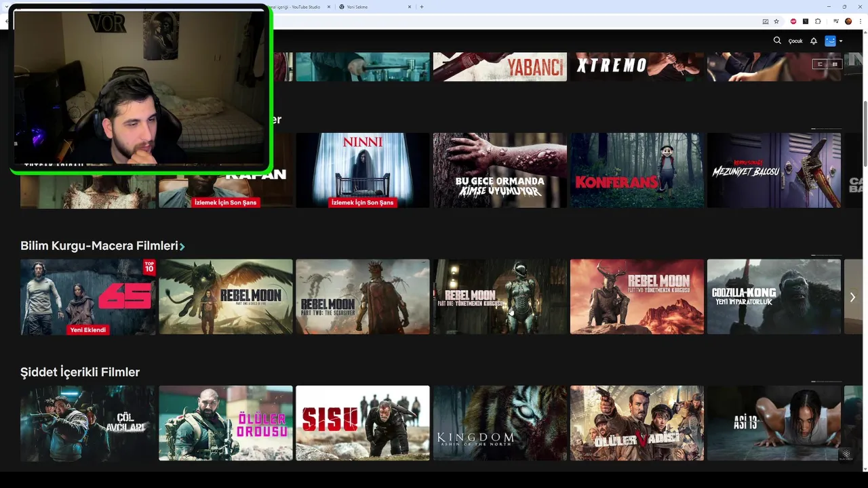Open Bu Gece Ormanda Kimse Uyumuyor

pos(500,170)
